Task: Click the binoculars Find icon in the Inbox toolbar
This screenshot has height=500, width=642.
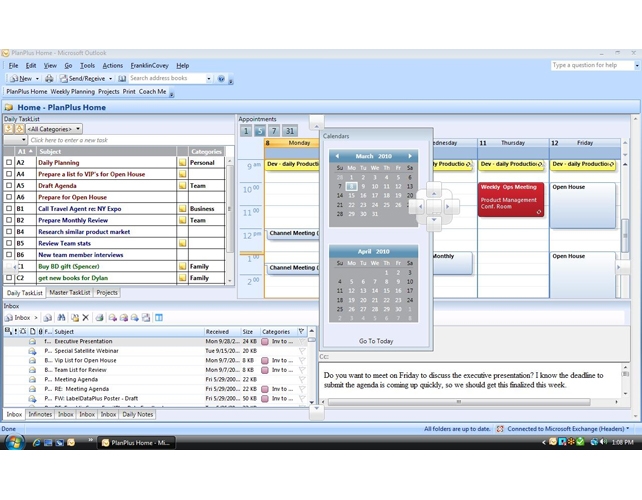Action: coord(61,317)
